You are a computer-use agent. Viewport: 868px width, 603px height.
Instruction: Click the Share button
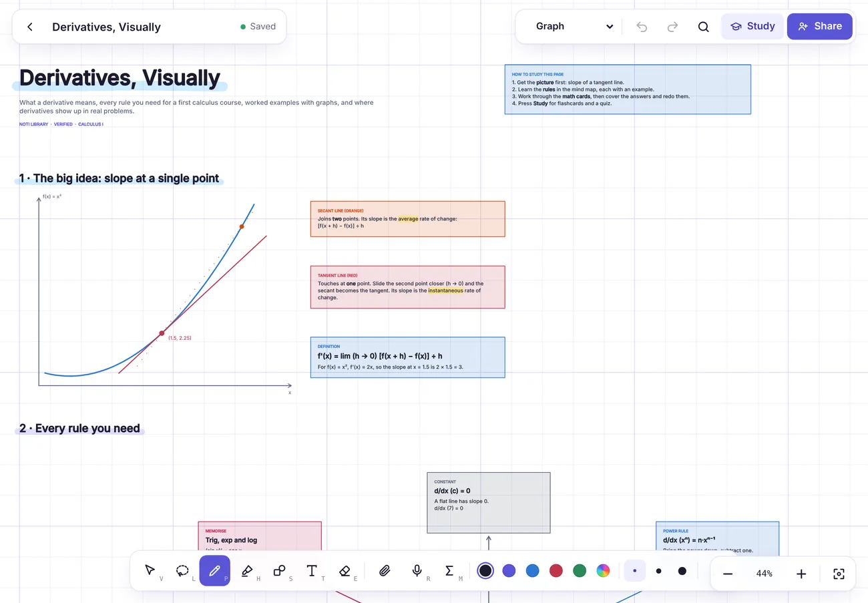click(820, 27)
